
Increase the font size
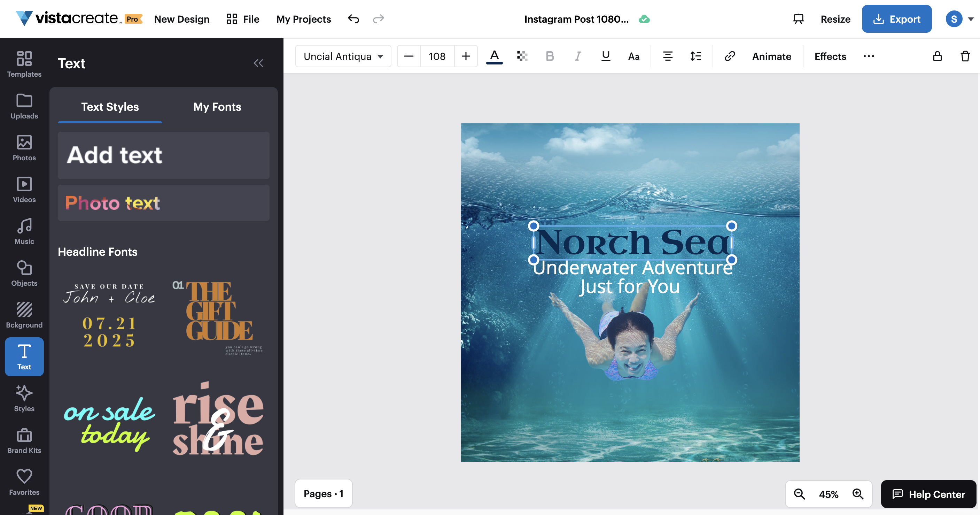point(466,56)
